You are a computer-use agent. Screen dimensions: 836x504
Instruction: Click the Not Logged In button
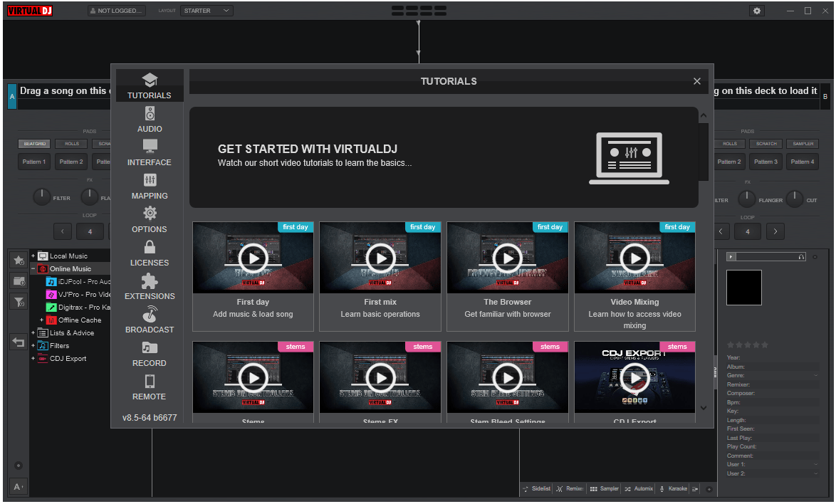[x=117, y=11]
